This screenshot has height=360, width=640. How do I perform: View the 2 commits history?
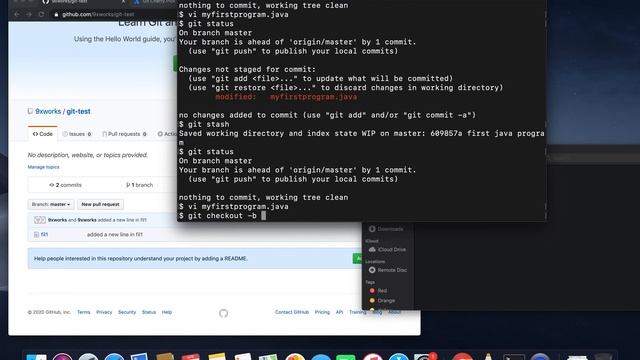pyautogui.click(x=65, y=185)
